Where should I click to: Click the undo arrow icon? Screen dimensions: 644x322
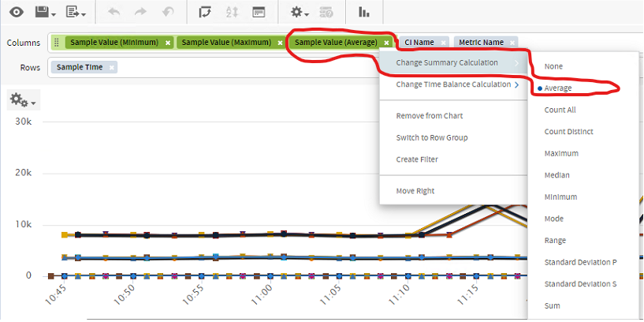[113, 12]
